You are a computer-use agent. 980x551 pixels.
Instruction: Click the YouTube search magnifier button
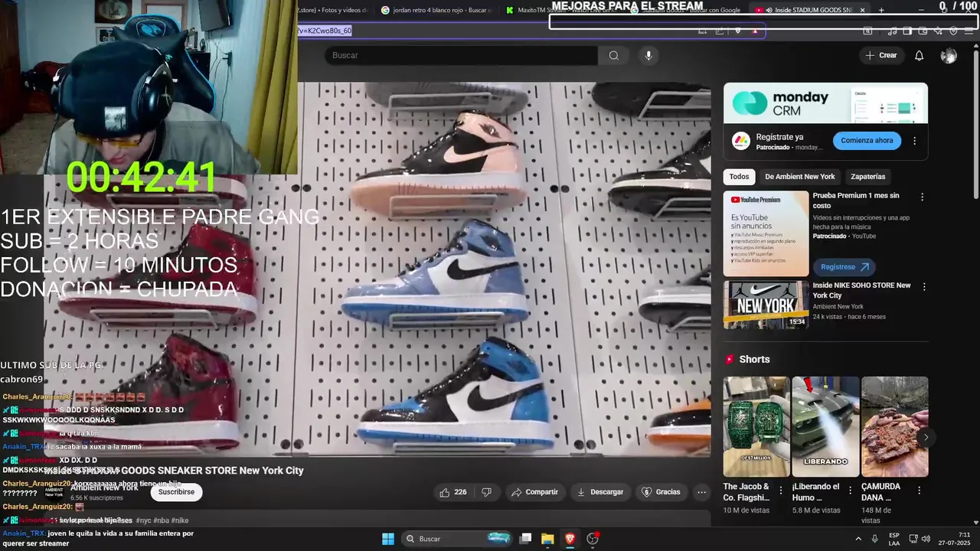pyautogui.click(x=613, y=55)
